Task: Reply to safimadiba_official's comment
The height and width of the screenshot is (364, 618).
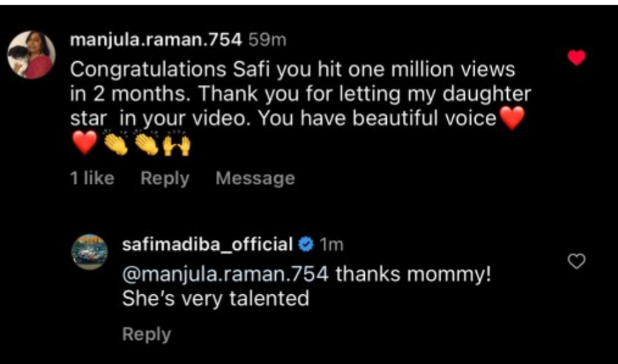Action: pos(146,335)
